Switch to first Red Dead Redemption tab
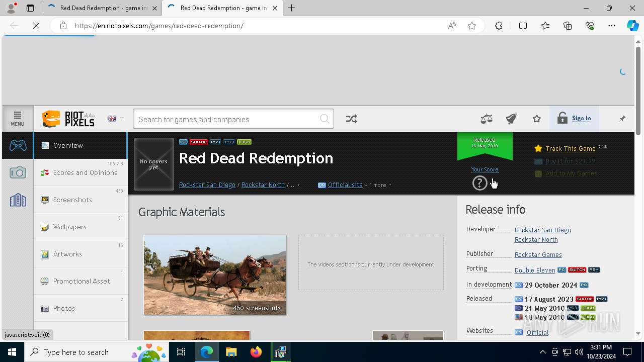644x362 pixels. click(x=102, y=8)
